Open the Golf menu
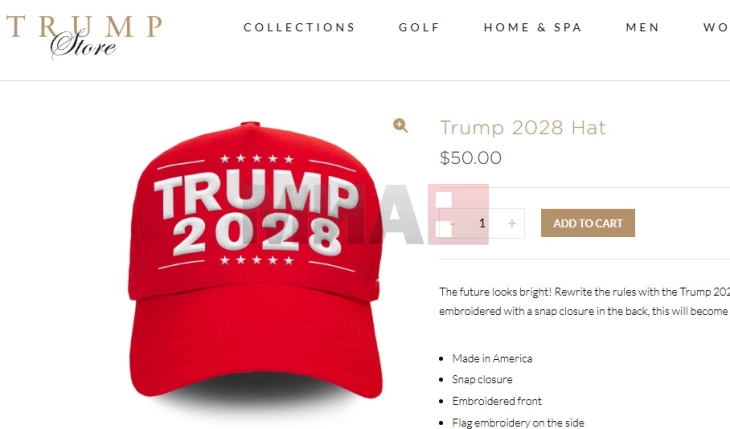The image size is (730, 429). tap(419, 27)
